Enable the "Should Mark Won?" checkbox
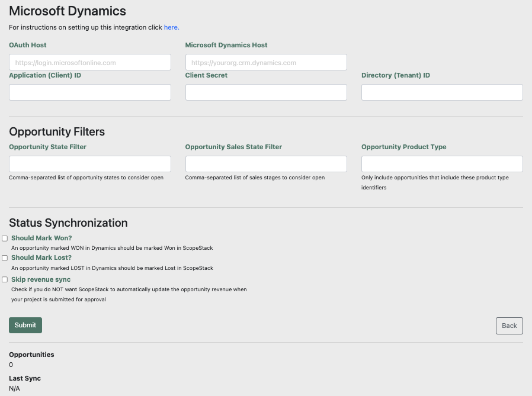The height and width of the screenshot is (396, 532). [x=5, y=239]
